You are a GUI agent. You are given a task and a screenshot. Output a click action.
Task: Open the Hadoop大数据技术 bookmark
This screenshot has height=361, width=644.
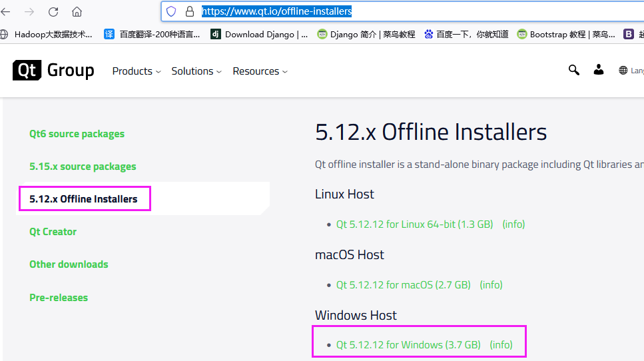click(x=46, y=35)
